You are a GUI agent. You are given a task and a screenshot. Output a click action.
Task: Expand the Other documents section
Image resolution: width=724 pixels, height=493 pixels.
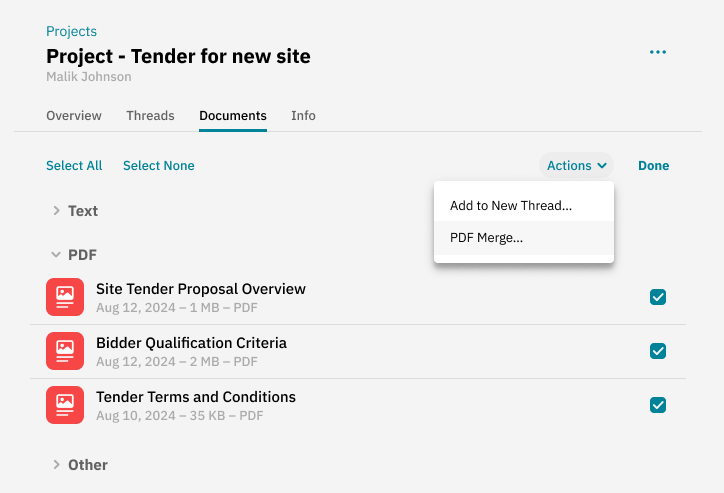click(79, 465)
